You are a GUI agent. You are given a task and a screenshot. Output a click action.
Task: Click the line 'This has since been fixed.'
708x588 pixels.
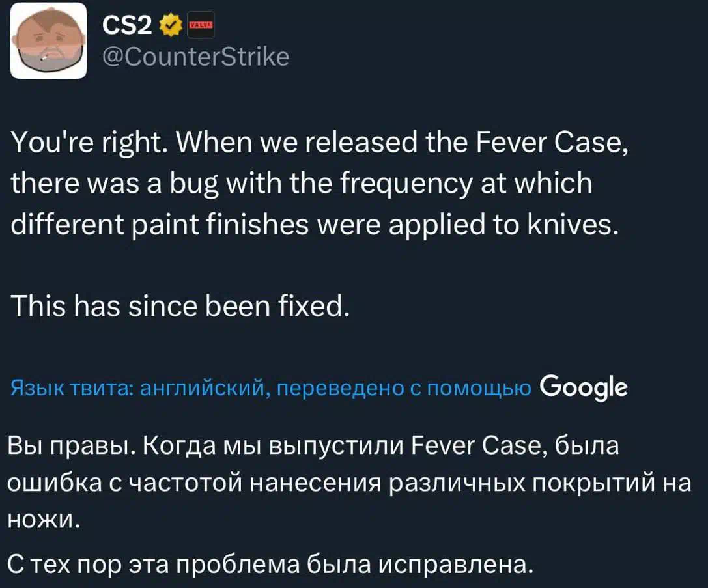point(180,305)
